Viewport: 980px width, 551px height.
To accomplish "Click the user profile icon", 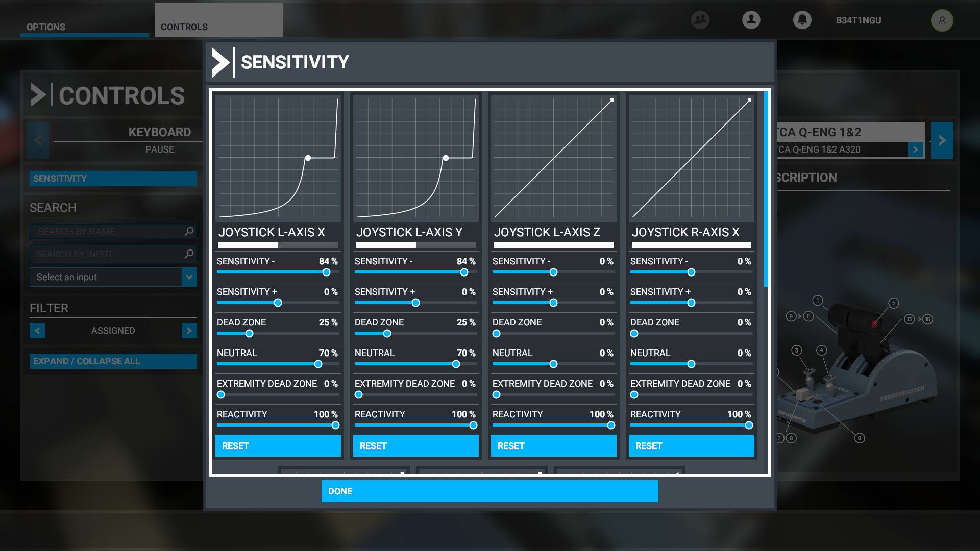I will (751, 20).
